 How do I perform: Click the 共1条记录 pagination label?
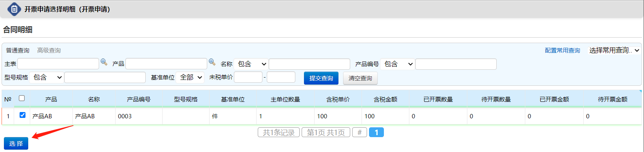pyautogui.click(x=279, y=132)
